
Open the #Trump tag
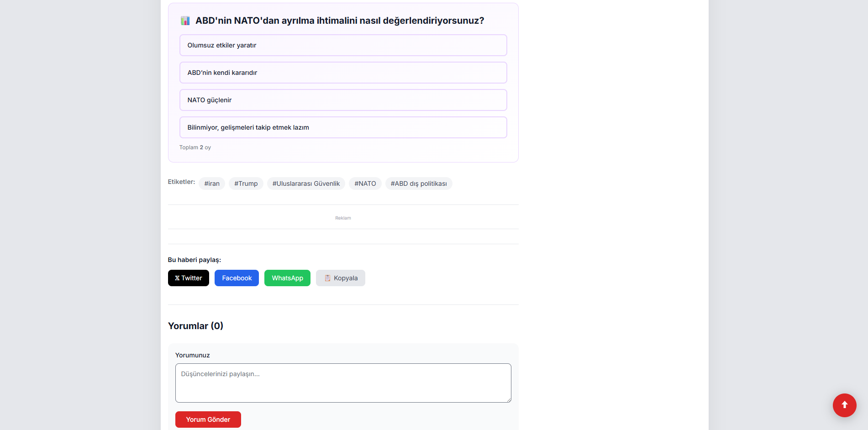tap(246, 184)
